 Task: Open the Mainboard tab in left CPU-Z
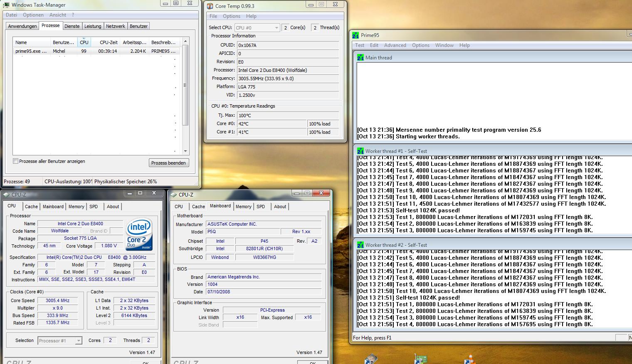(x=53, y=207)
